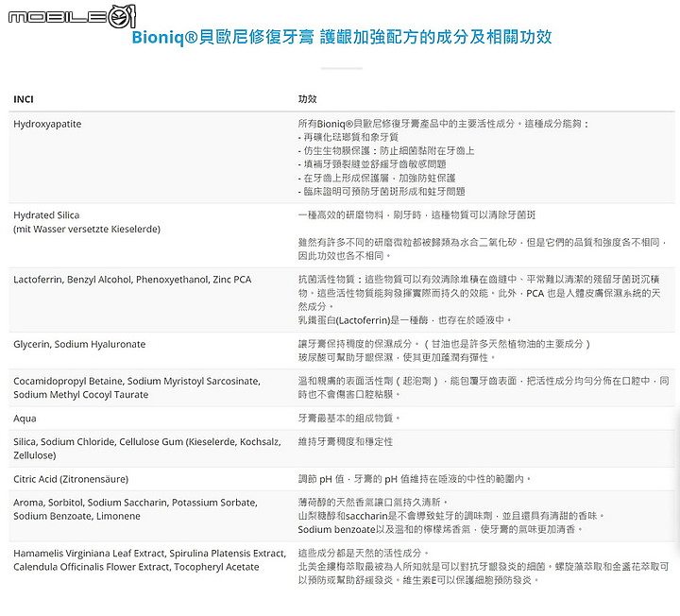Select the Aroma, Sorbitol, Sodium Saccharin line
Image resolution: width=680 pixels, height=616 pixels.
click(135, 503)
